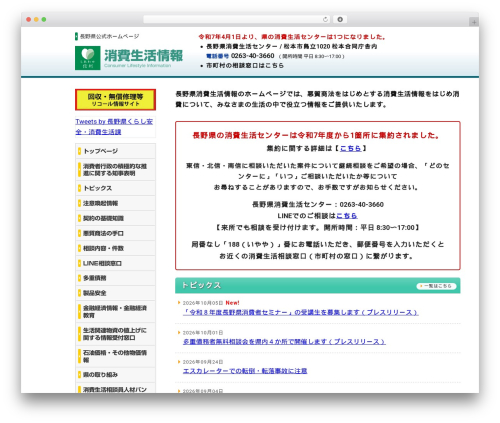Open 注意喚起情報 sidebar item
The height and width of the screenshot is (423, 500).
115,203
